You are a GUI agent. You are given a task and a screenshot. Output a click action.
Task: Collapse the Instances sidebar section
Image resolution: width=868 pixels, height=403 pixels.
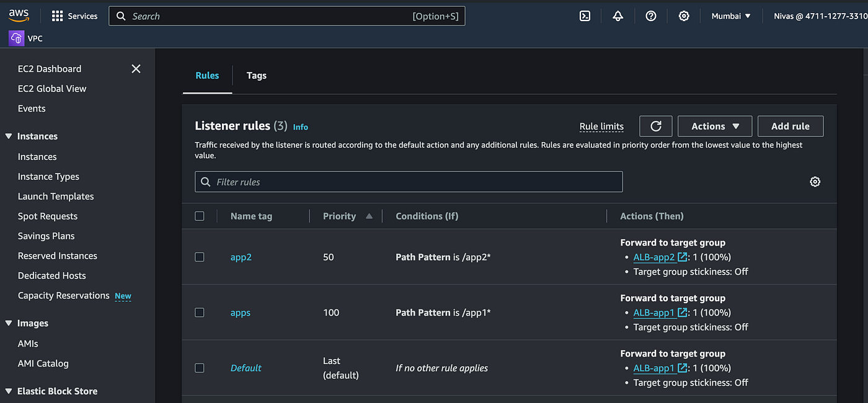(9, 136)
